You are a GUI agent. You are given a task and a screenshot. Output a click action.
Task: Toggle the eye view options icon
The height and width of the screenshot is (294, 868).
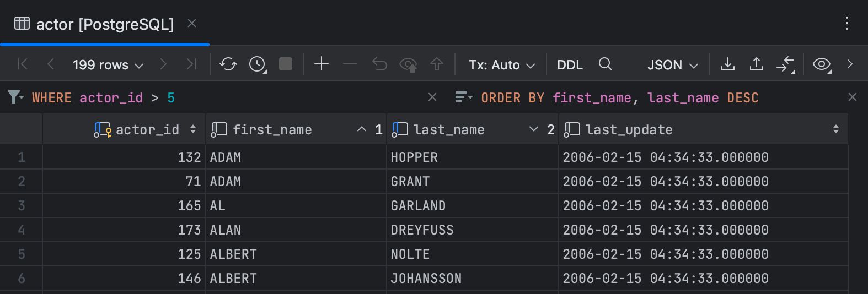coord(822,64)
